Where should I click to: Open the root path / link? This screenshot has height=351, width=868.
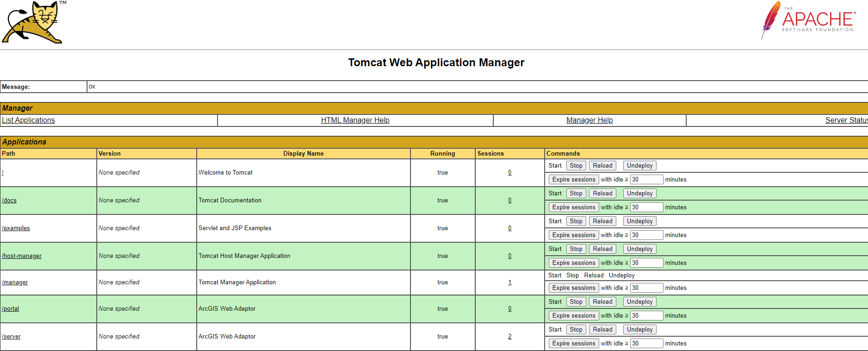(3, 173)
